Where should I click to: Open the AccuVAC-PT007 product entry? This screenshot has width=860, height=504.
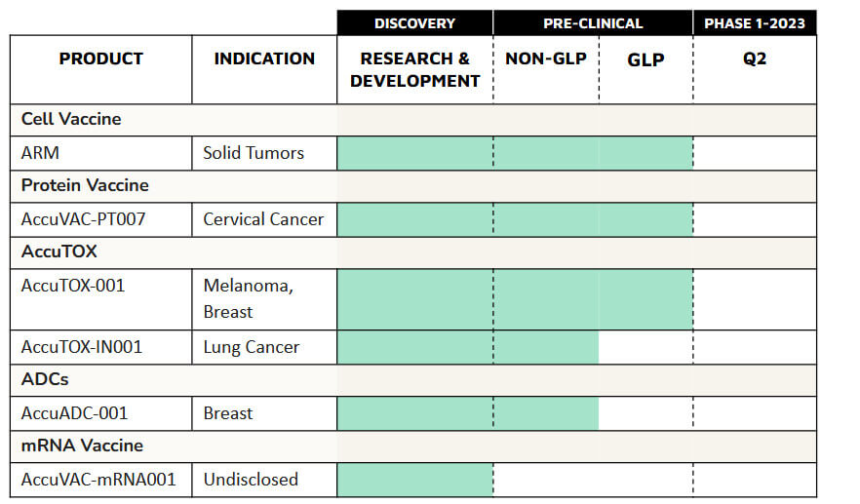click(x=83, y=218)
